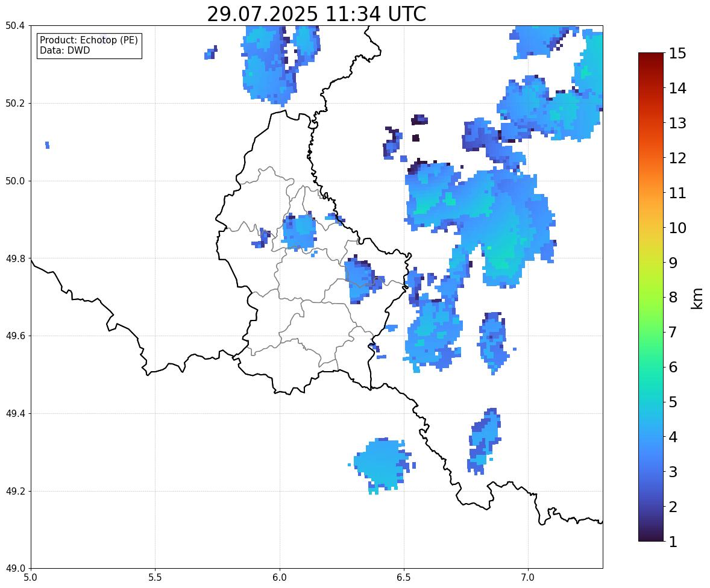The height and width of the screenshot is (588, 710).
Task: Click the y-axis latitude label 49.8
Action: pyautogui.click(x=14, y=258)
